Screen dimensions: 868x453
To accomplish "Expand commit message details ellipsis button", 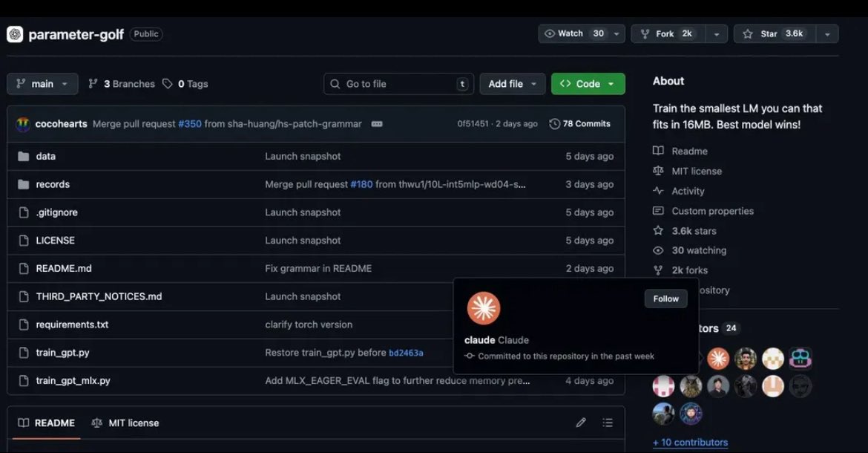I will (377, 124).
